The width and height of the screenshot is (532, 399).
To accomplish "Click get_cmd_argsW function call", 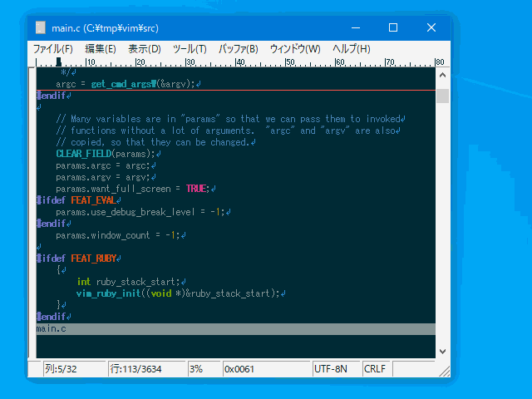I will tap(124, 84).
